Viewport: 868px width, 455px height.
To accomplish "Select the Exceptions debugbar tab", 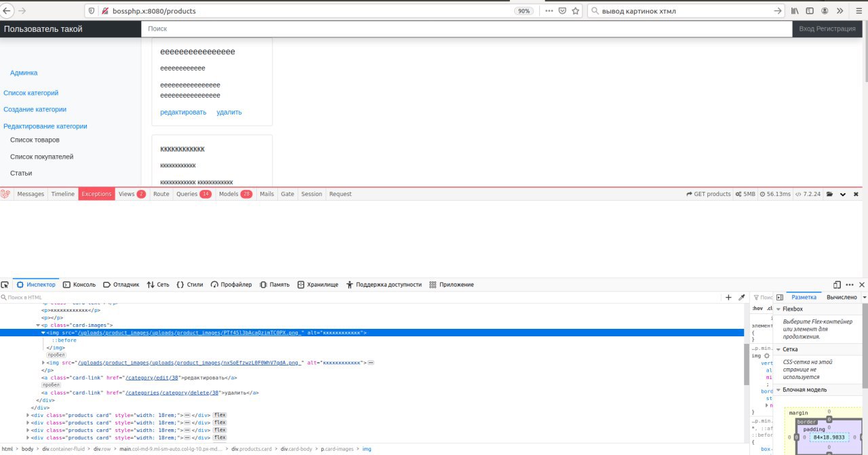I will click(96, 194).
